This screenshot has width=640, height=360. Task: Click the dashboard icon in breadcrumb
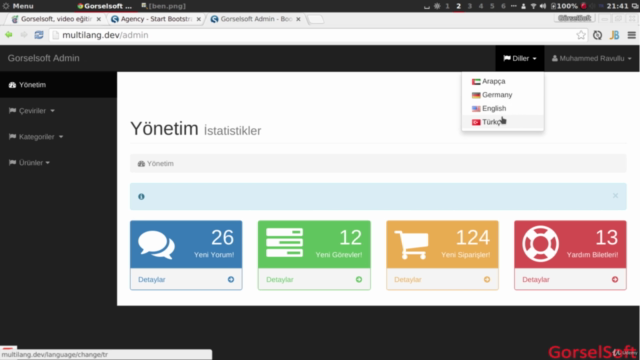pos(141,164)
